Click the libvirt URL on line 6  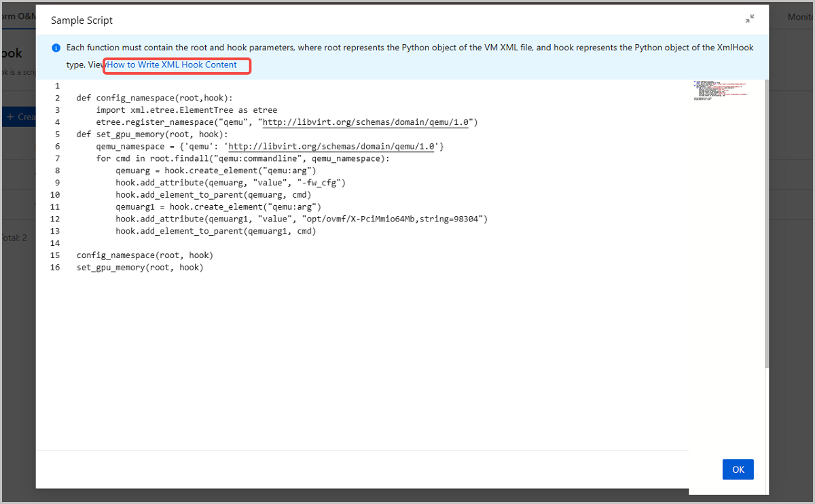(x=331, y=147)
